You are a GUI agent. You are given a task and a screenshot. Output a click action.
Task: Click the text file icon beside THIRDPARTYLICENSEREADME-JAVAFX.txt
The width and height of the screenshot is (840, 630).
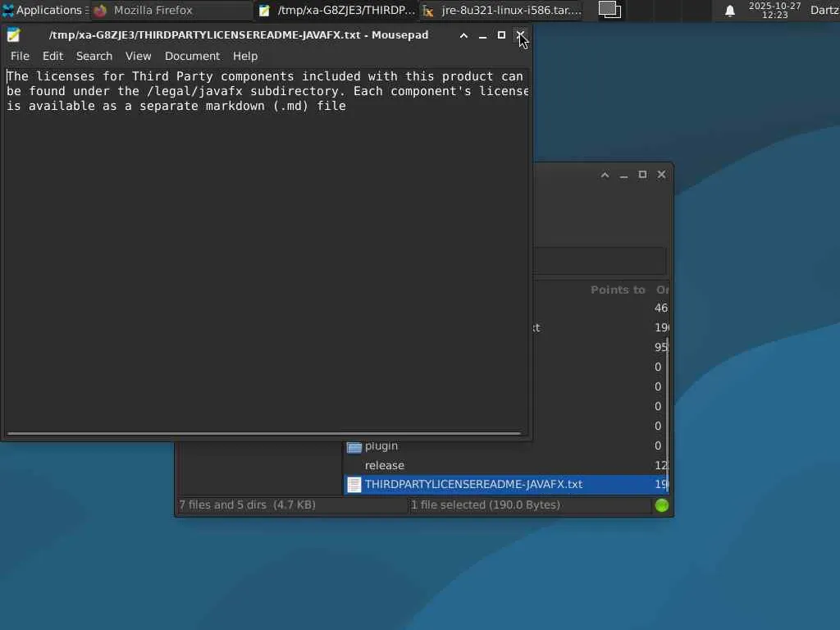coord(354,484)
